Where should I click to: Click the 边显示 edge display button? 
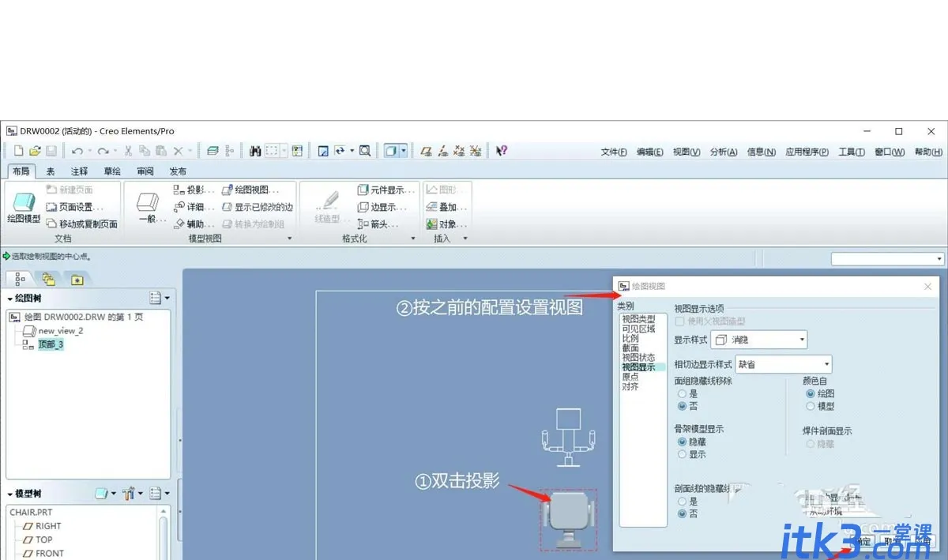pyautogui.click(x=382, y=207)
